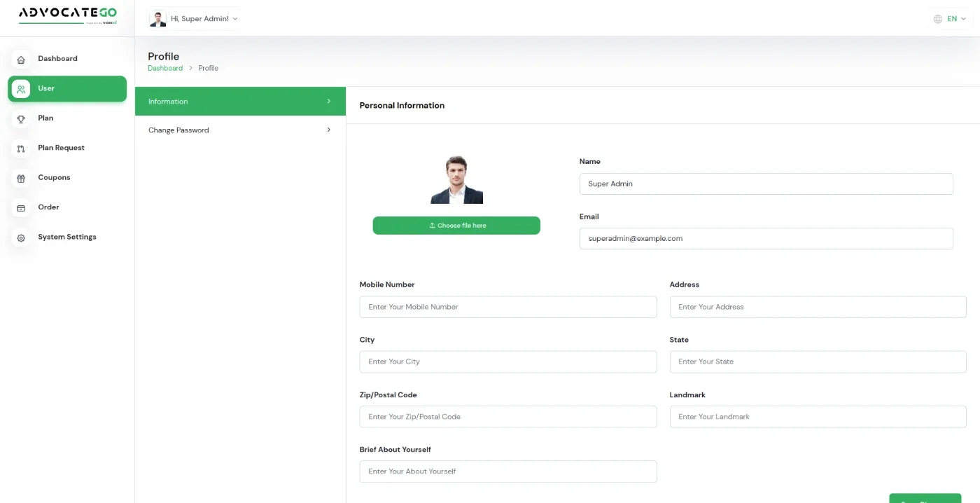Focus the Zip/Postal Code field

508,417
